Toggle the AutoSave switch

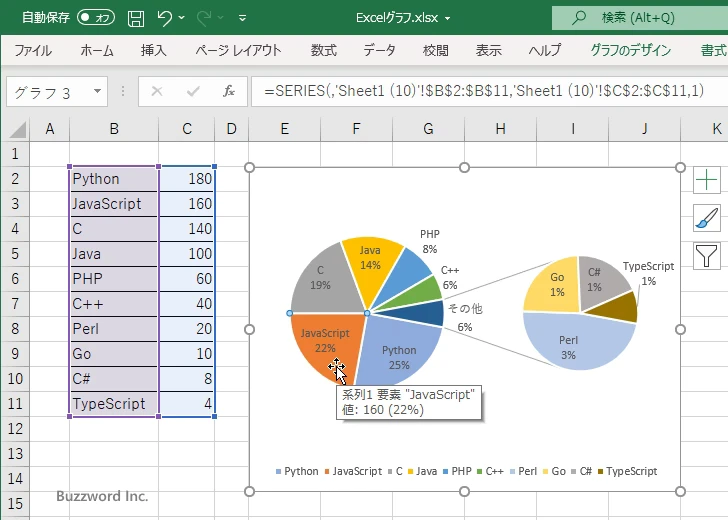click(x=96, y=18)
